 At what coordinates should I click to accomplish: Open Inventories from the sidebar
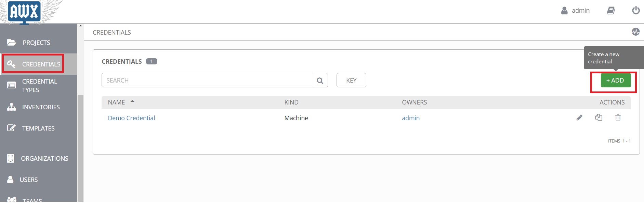point(41,107)
